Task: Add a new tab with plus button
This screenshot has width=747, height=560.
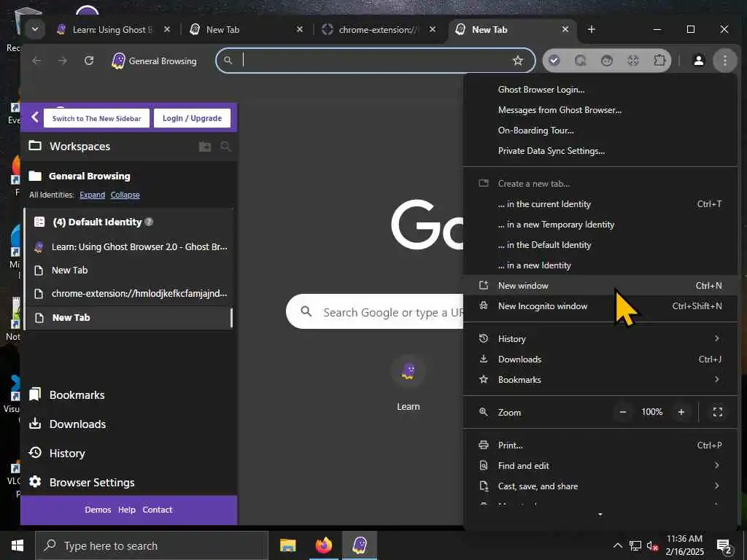Action: pos(591,29)
